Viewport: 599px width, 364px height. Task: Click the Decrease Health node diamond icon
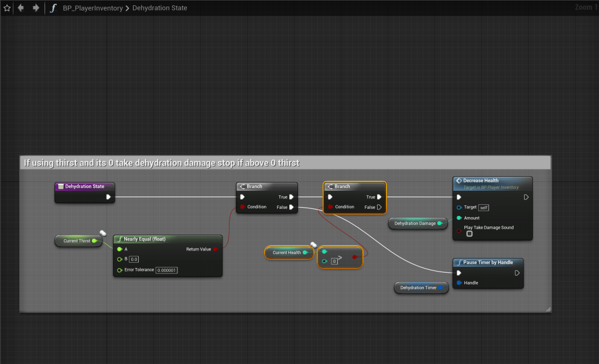[x=459, y=181]
